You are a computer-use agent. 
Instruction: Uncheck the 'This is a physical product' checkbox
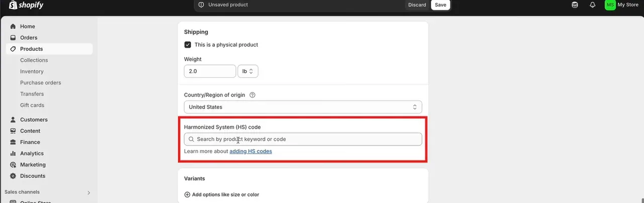click(x=188, y=45)
